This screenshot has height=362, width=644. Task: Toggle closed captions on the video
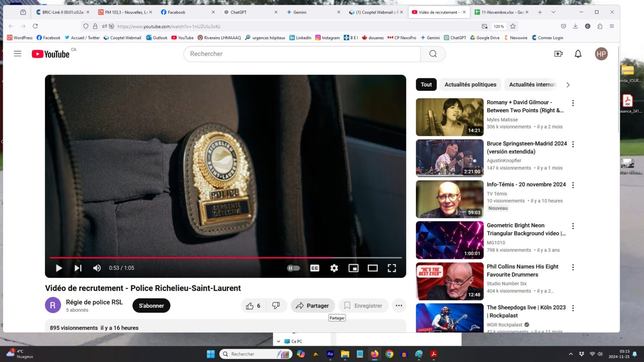tap(314, 268)
